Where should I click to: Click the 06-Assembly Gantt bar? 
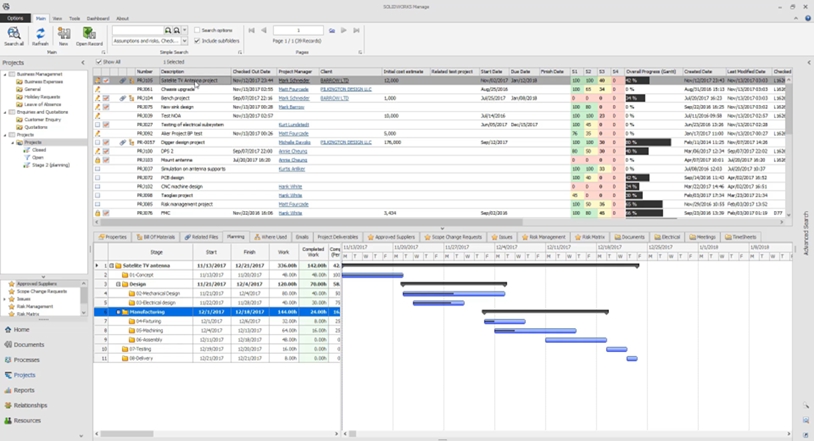(x=576, y=340)
